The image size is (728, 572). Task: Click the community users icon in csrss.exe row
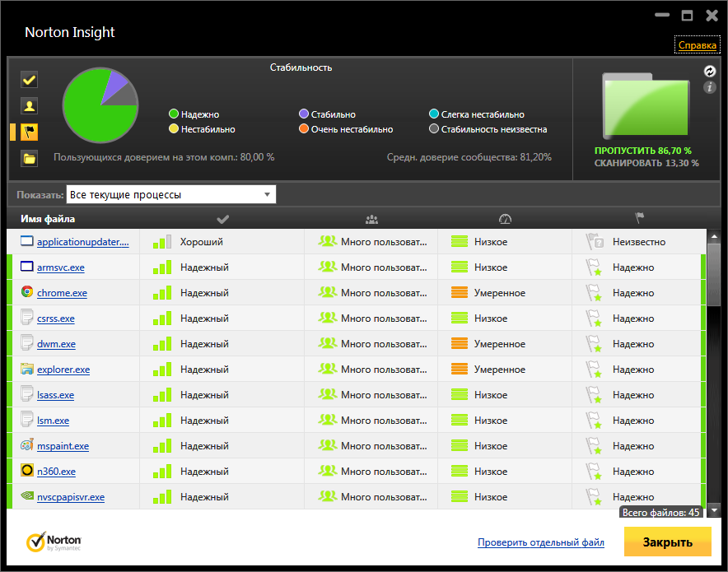[327, 318]
